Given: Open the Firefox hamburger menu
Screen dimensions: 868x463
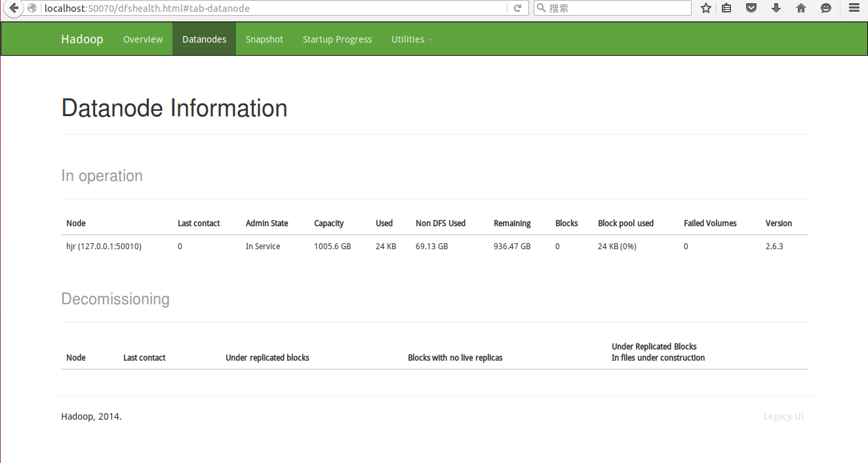Looking at the screenshot, I should click(854, 9).
